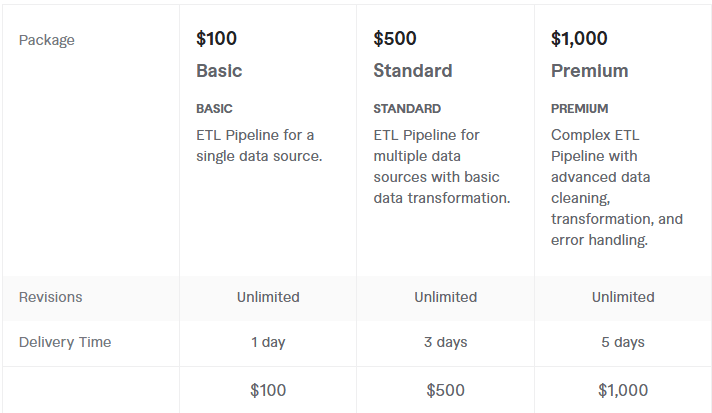Click the $500 price in Standard header

[395, 39]
